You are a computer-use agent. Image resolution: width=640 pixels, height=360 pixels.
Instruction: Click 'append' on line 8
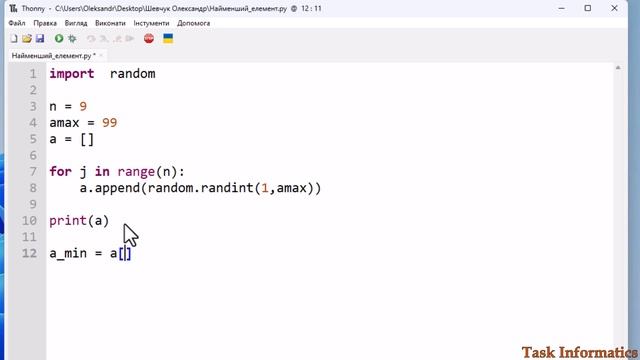(118, 188)
